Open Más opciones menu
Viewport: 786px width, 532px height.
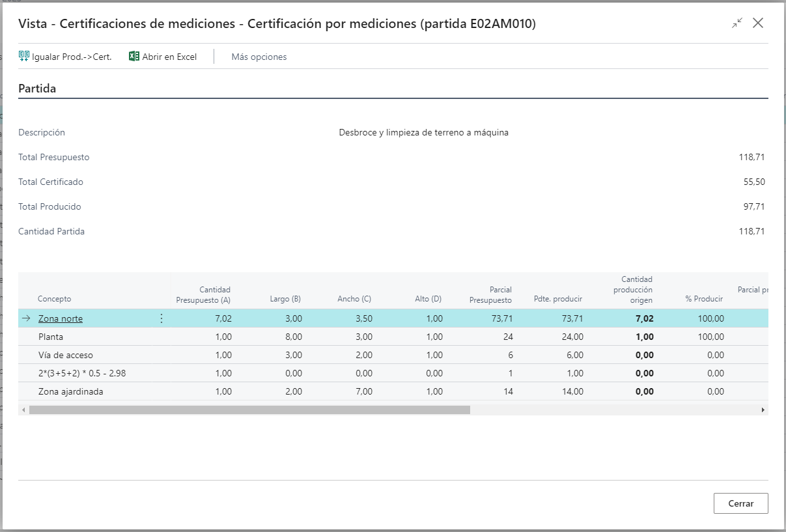click(x=259, y=57)
